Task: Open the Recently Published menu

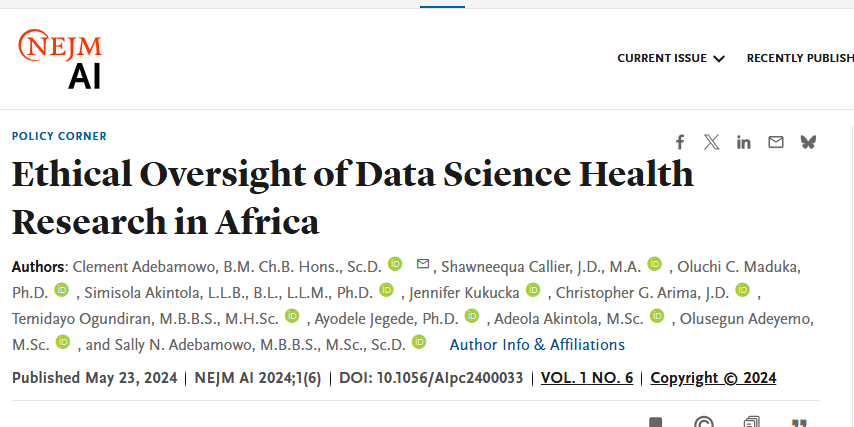Action: [800, 58]
